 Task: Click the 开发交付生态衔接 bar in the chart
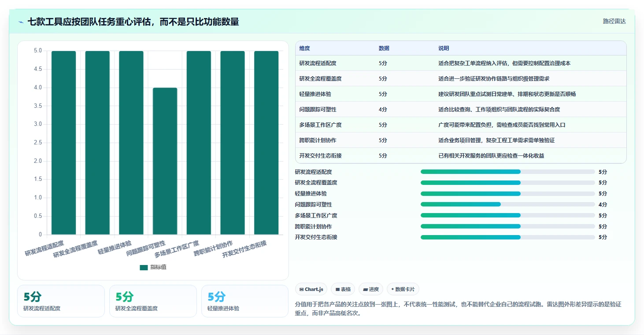tap(266, 143)
